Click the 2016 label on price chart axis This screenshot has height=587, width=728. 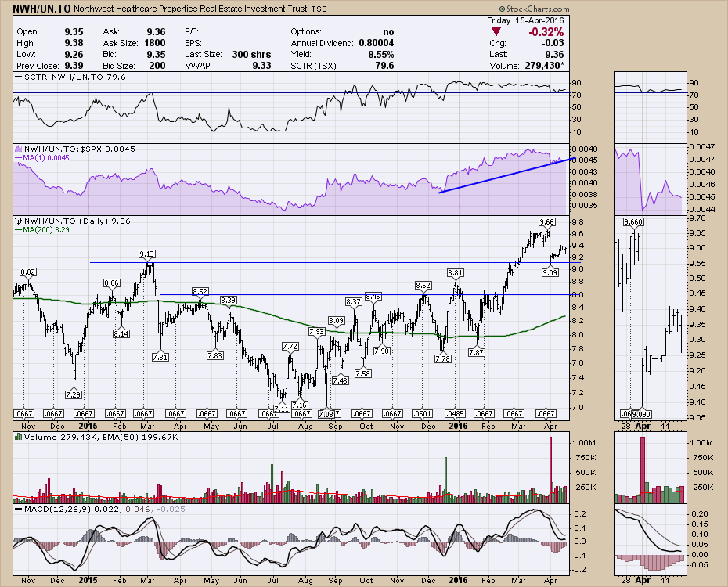tap(458, 426)
